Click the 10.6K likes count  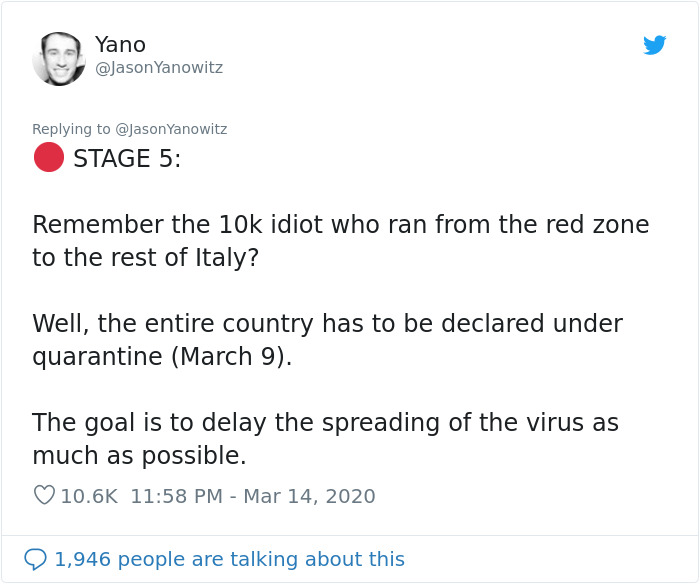coord(89,496)
